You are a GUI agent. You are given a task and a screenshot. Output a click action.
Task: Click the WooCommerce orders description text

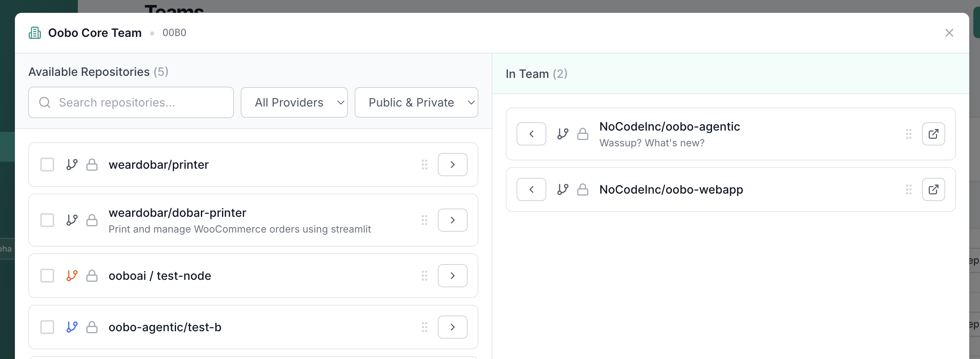point(240,229)
